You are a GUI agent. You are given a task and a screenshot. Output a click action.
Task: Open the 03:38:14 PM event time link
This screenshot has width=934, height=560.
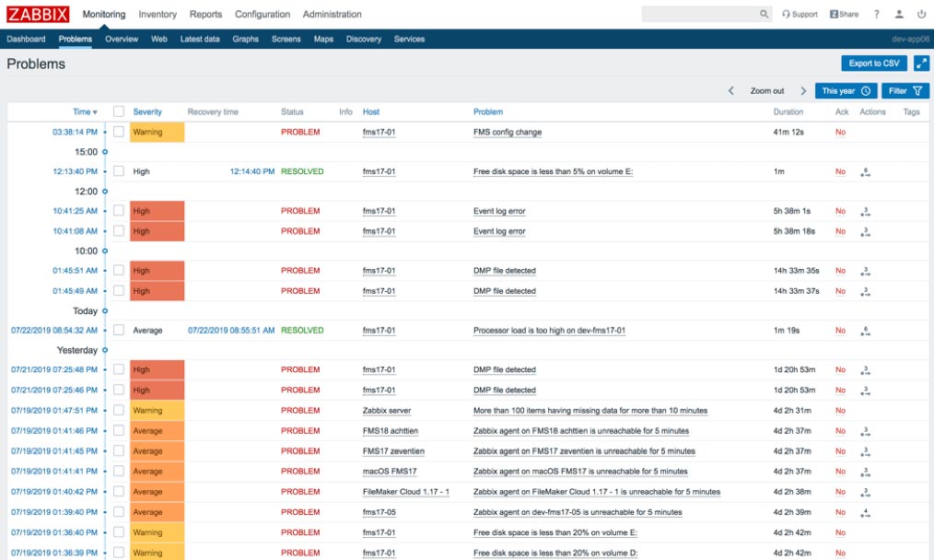coord(75,132)
